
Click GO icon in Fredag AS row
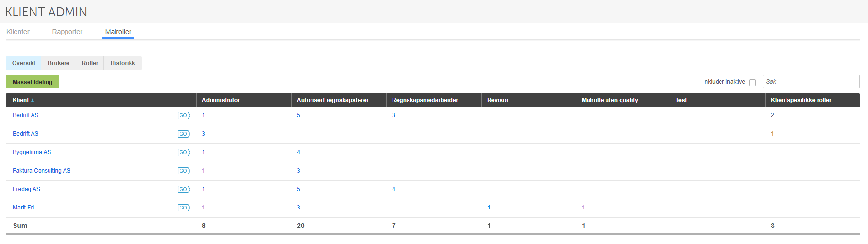pos(183,189)
